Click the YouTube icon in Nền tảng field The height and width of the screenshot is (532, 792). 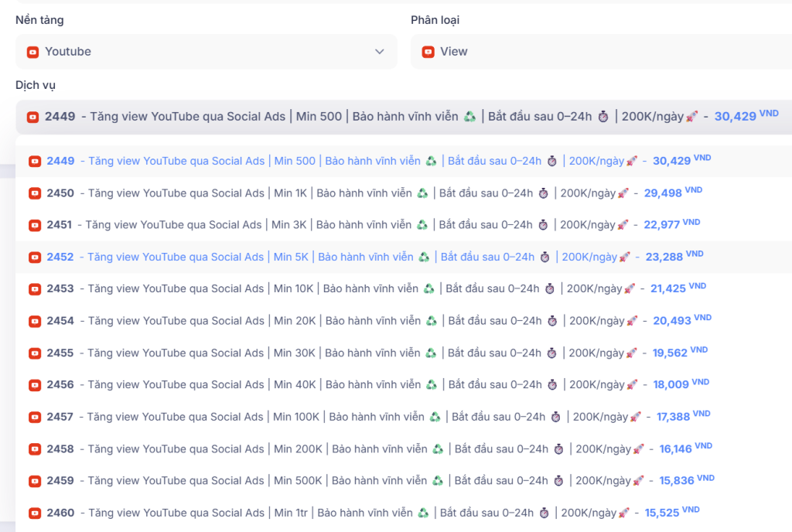click(x=32, y=52)
